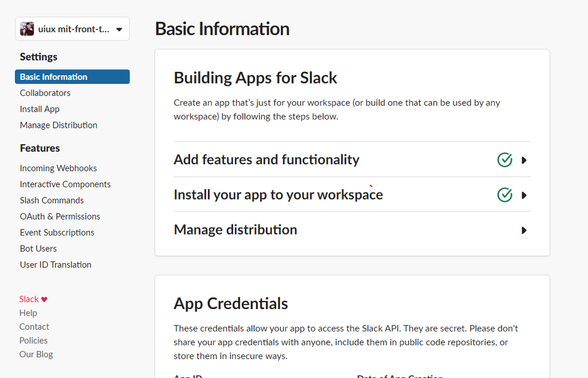588x378 pixels.
Task: Open the Contact link
Action: [x=34, y=327]
